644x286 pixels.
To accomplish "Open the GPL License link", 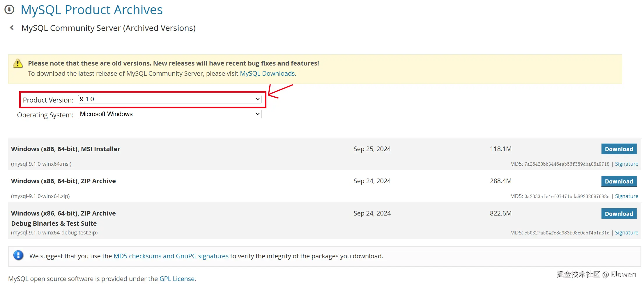I will pyautogui.click(x=177, y=279).
